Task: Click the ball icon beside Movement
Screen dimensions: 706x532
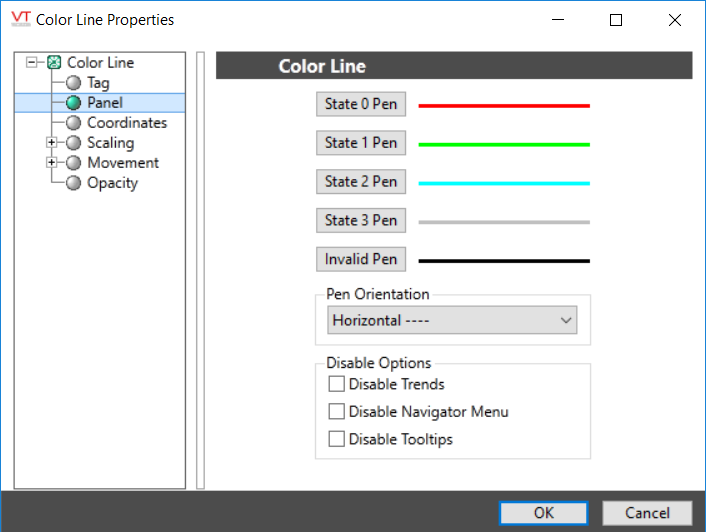Action: click(x=73, y=163)
